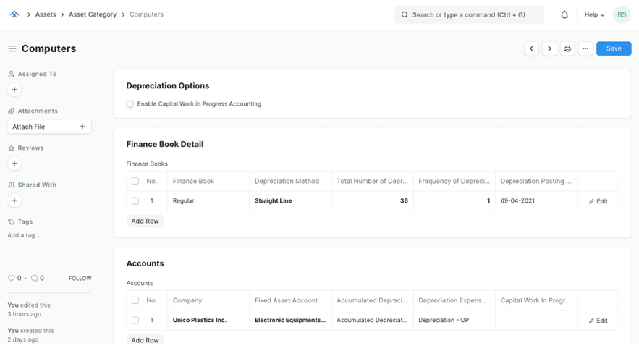Open the Help dropdown menu
This screenshot has height=364, width=639.
click(x=594, y=14)
